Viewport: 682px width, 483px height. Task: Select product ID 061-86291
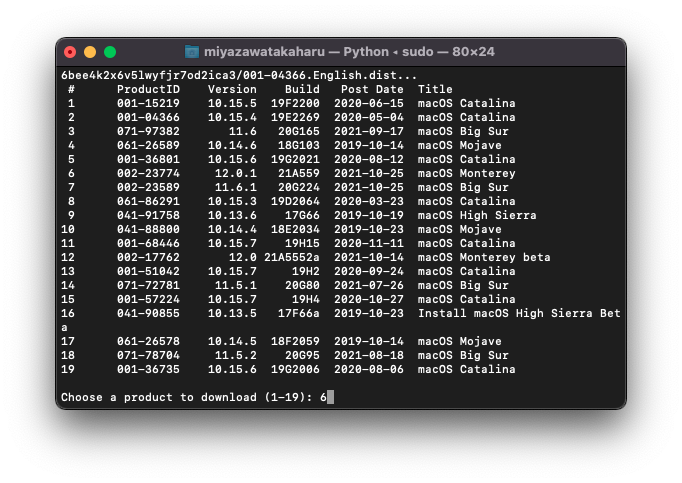pos(148,201)
